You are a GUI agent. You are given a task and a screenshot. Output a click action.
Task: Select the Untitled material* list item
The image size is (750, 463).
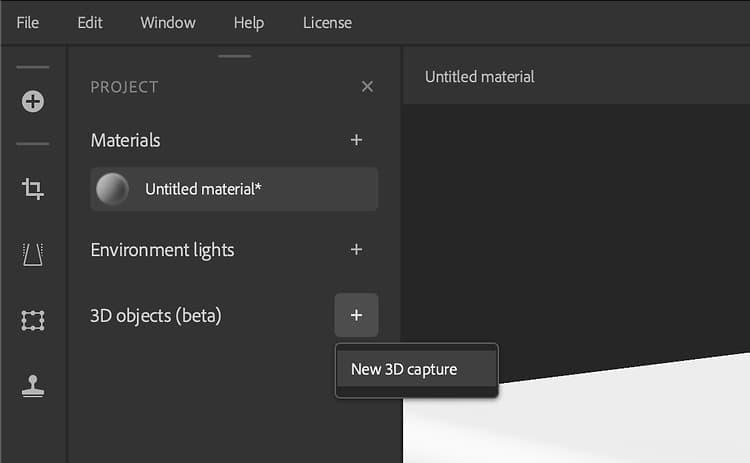point(234,189)
